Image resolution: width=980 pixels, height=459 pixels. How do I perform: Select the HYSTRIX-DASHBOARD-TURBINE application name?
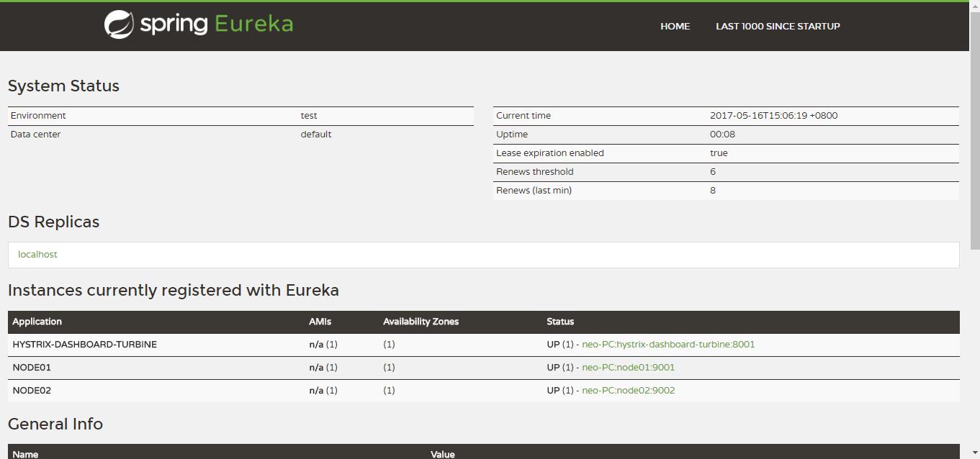84,345
